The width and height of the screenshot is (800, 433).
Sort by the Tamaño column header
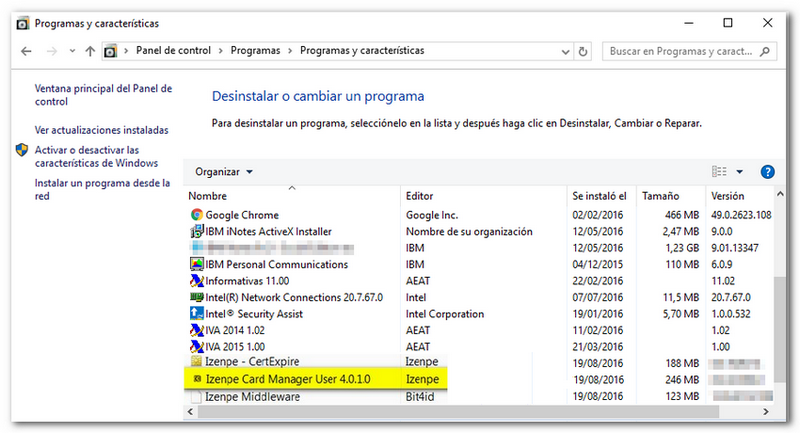click(660, 196)
